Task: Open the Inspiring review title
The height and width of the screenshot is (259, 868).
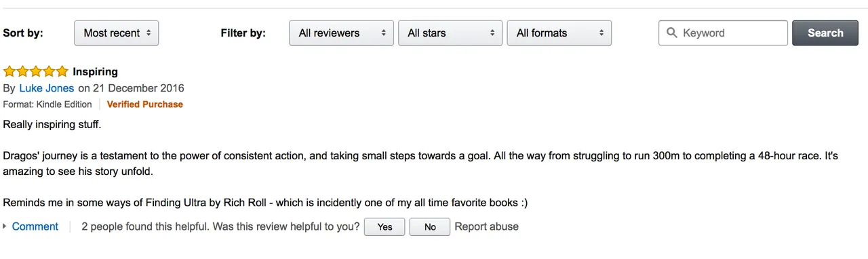Action: point(95,71)
